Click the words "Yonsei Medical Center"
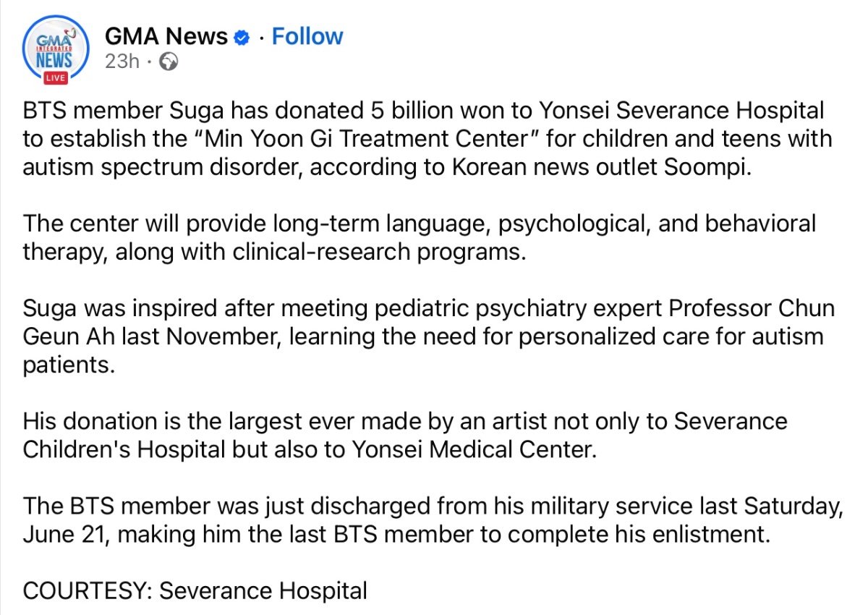The image size is (868, 615). coord(475,448)
